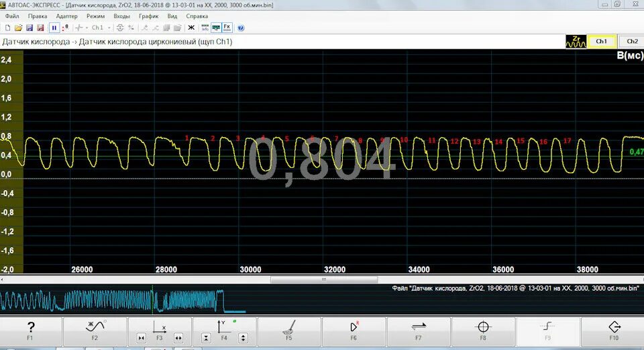
Task: Click the green position marker in the overview strip
Action: pos(152,299)
